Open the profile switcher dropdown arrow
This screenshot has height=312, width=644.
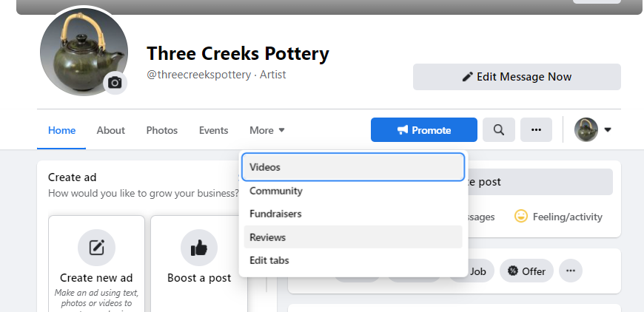[x=608, y=130]
